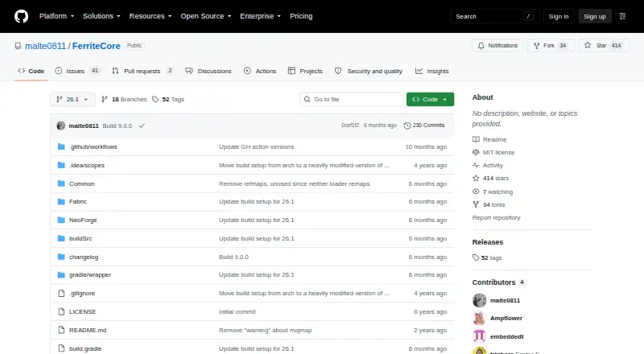Open the Insights tab
The height and width of the screenshot is (354, 644).
[x=432, y=71]
